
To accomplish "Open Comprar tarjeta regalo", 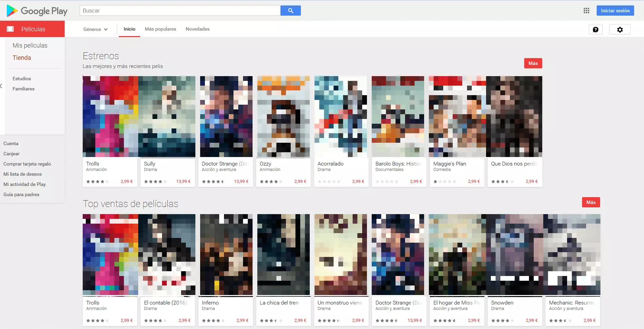I will coord(27,164).
